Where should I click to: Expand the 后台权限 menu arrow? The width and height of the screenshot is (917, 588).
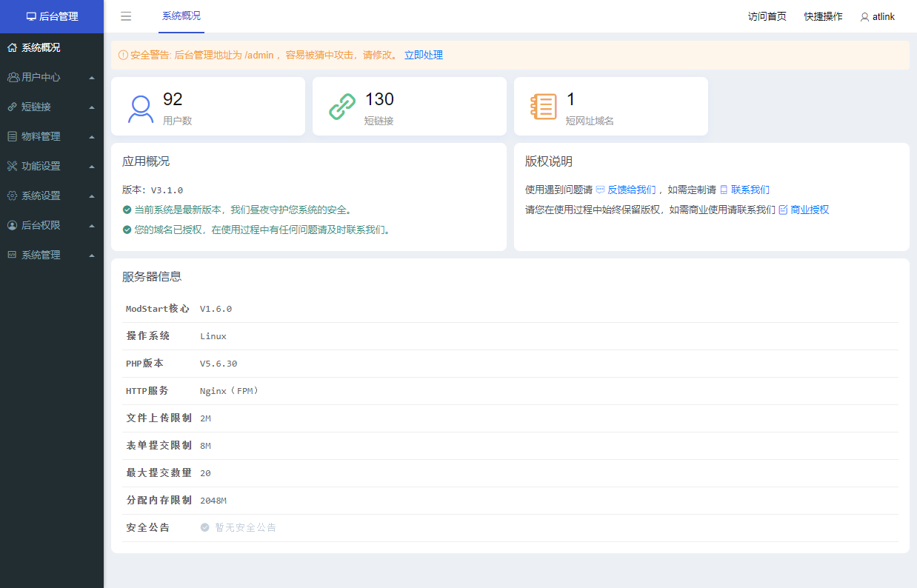(92, 226)
